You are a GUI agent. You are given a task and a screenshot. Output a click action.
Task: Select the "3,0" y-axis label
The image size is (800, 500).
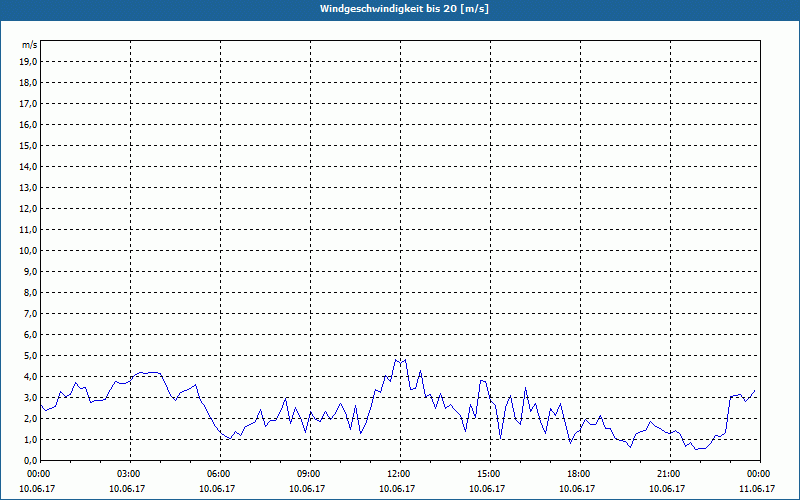click(30, 397)
